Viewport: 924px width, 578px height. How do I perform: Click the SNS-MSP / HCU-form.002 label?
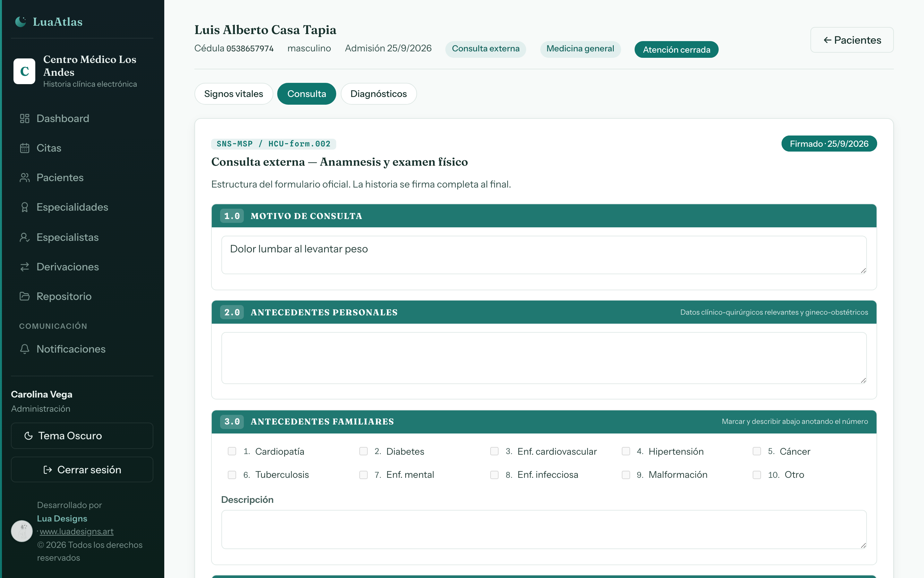pyautogui.click(x=273, y=144)
